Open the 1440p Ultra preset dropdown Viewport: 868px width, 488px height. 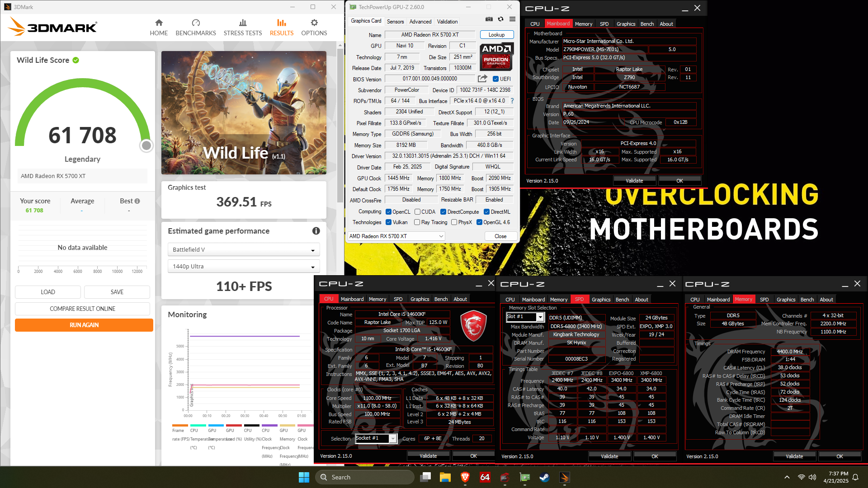(244, 267)
